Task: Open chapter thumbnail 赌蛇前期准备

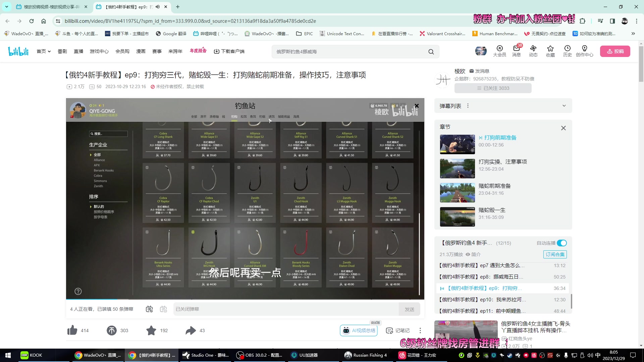Action: pos(458,193)
